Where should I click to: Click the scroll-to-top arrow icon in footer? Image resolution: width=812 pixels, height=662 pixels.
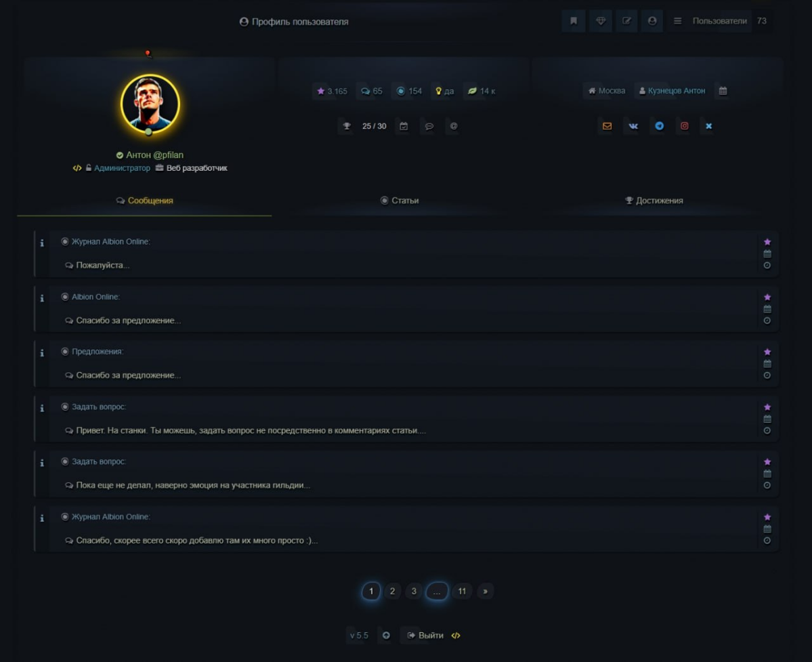(x=386, y=636)
